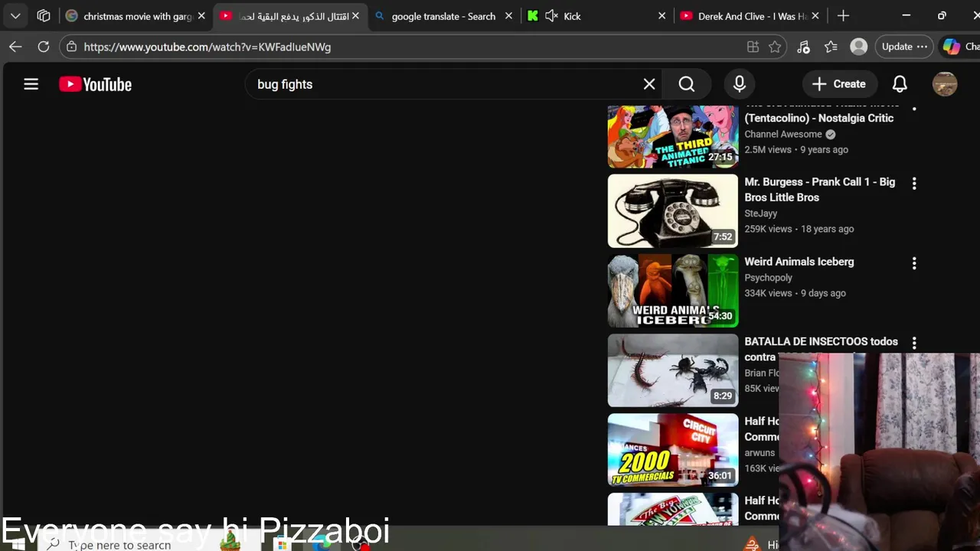Go to the YouTube home logo

pos(96,84)
